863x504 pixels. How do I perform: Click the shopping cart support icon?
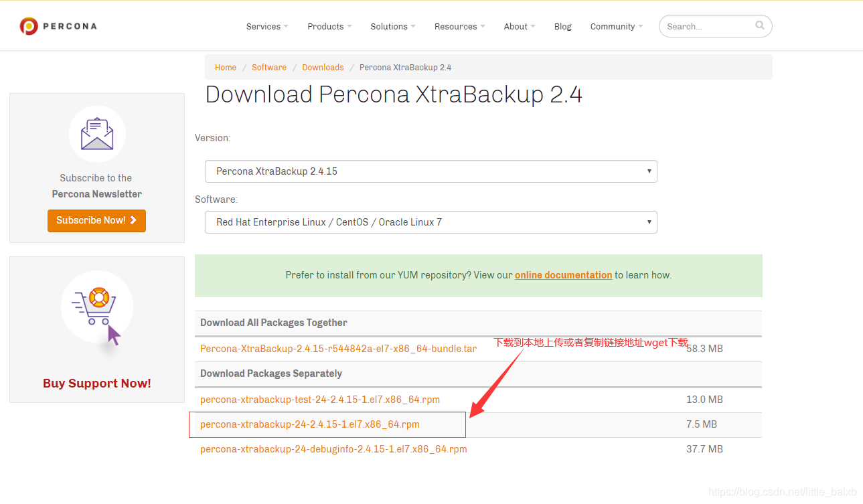[x=97, y=308]
